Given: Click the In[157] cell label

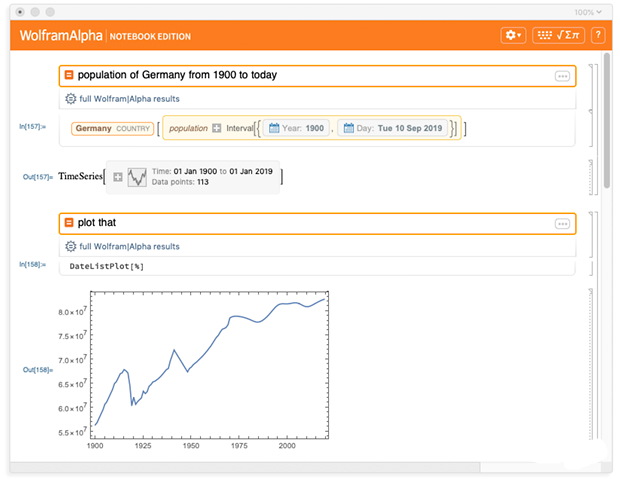Looking at the screenshot, I should click(x=32, y=127).
